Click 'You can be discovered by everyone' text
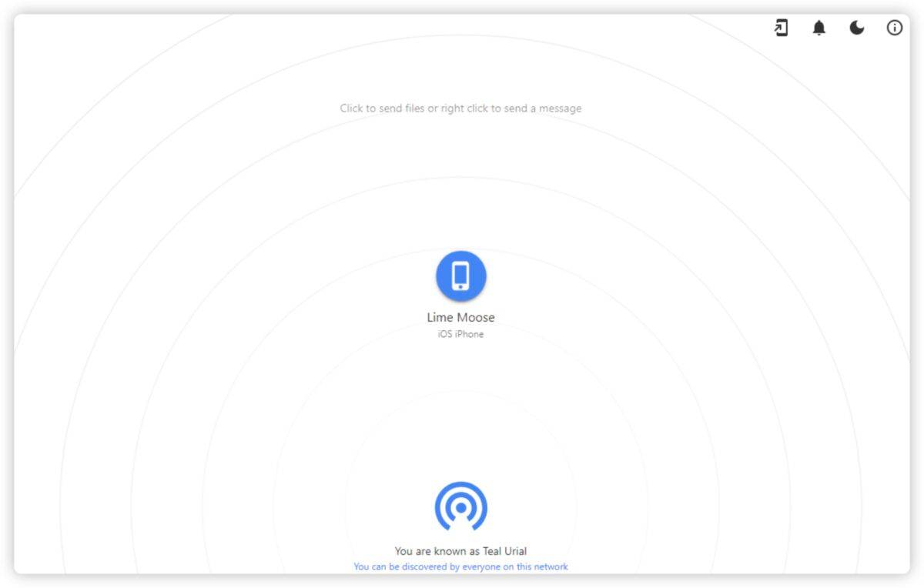This screenshot has width=924, height=588. [460, 566]
